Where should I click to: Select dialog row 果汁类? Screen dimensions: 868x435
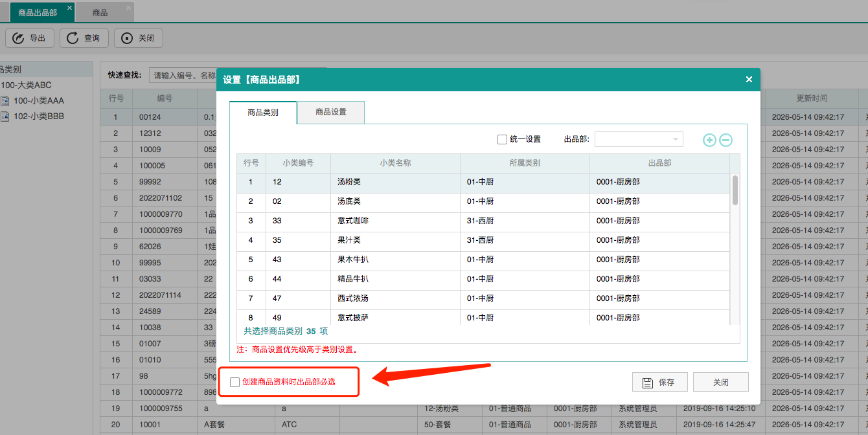point(483,240)
